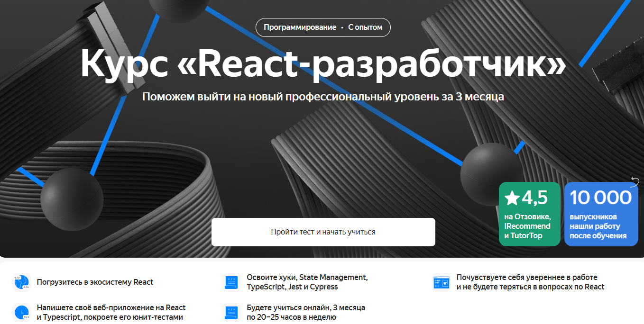Click the text 'на Отзовике, IRecommend и TutorTop'
Viewport: 644px width, 324px height.
[x=527, y=226]
